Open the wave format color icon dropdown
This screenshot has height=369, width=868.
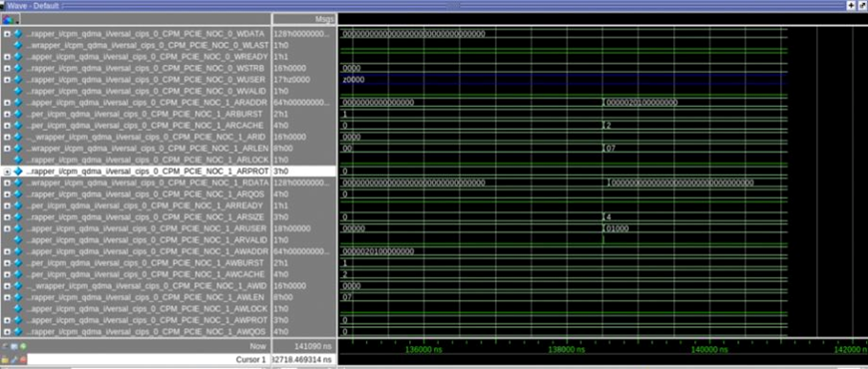tap(11, 19)
